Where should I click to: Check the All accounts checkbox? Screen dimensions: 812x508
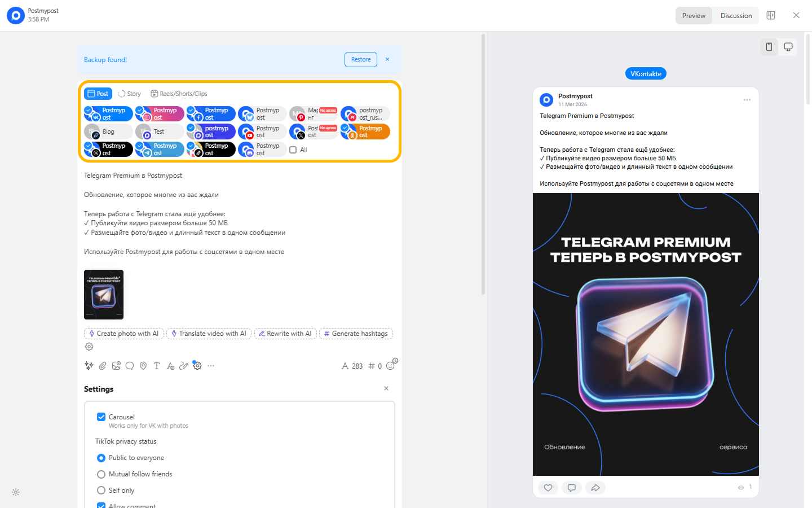click(x=293, y=150)
